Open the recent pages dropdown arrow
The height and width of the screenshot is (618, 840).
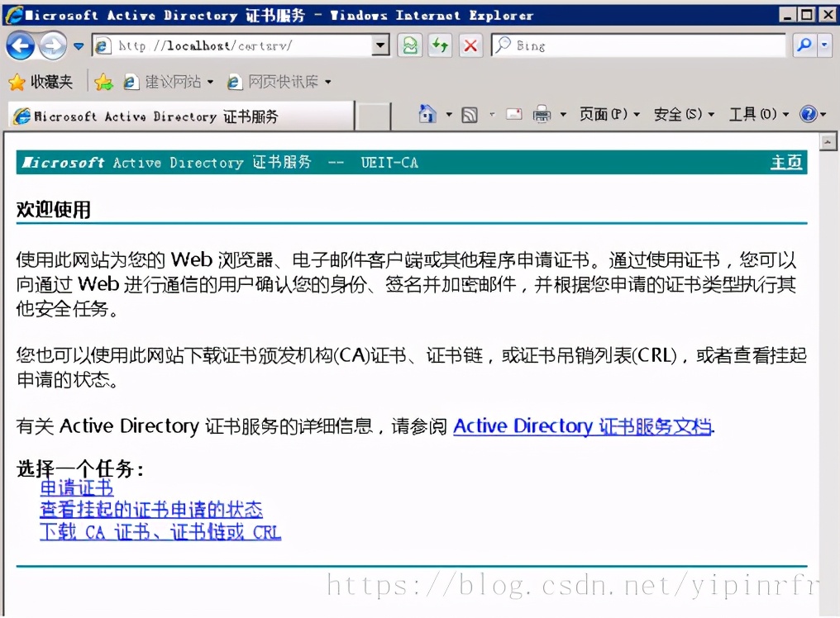click(x=79, y=46)
